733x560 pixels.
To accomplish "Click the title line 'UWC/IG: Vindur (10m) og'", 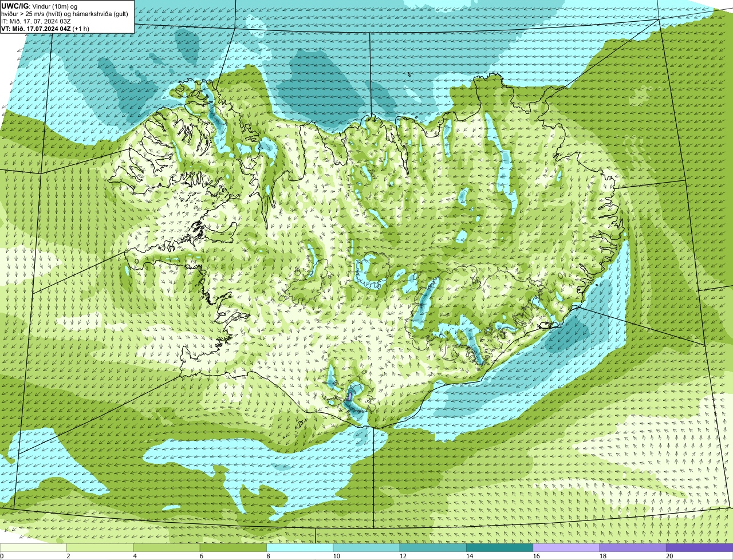I will [x=40, y=6].
